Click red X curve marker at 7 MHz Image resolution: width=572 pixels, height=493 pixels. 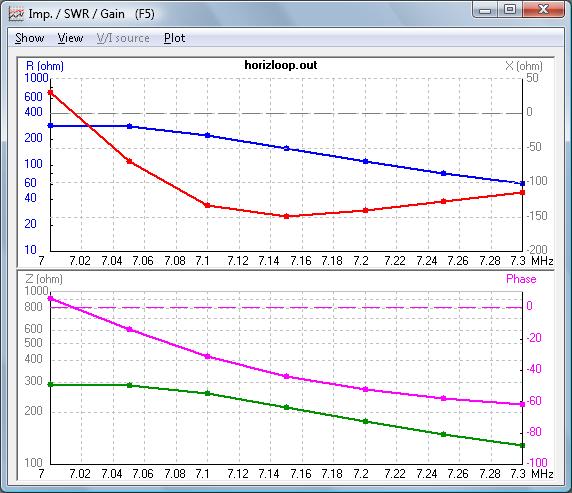tap(51, 93)
